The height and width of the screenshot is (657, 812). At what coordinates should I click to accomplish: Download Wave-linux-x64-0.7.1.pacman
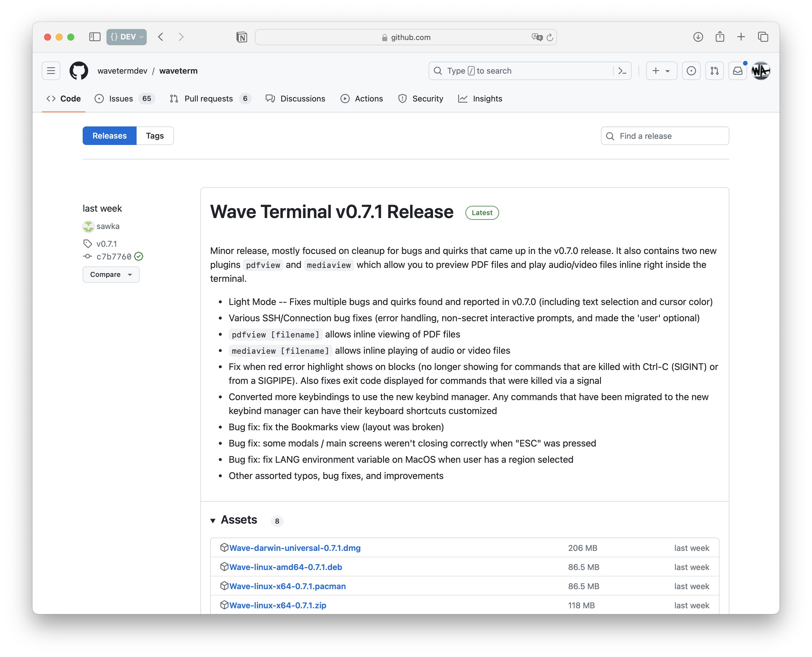pos(288,586)
